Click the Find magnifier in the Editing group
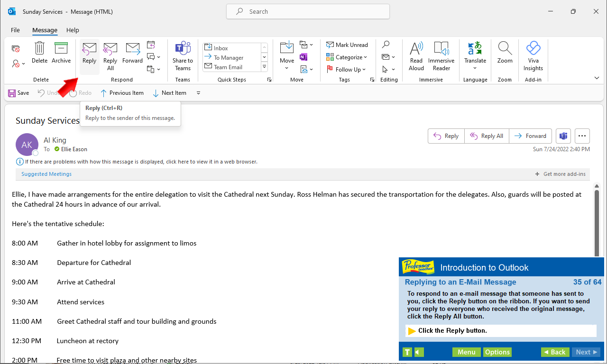 click(x=386, y=45)
